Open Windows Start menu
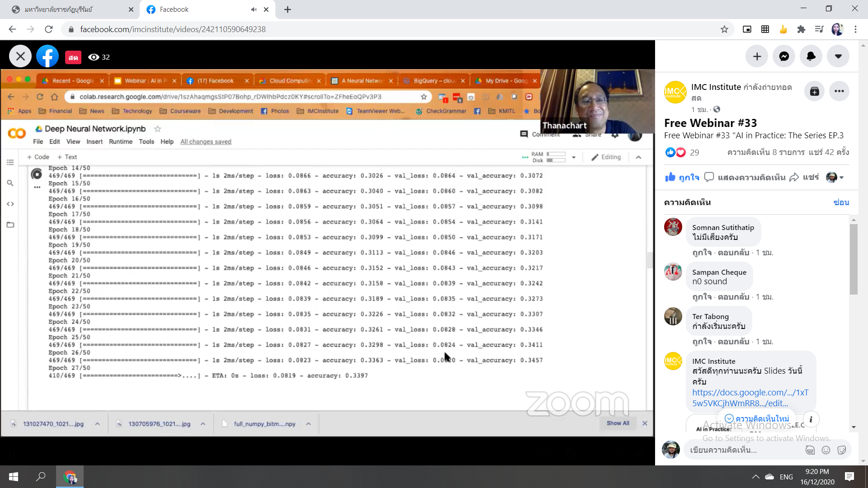The width and height of the screenshot is (868, 488). pos(14,477)
